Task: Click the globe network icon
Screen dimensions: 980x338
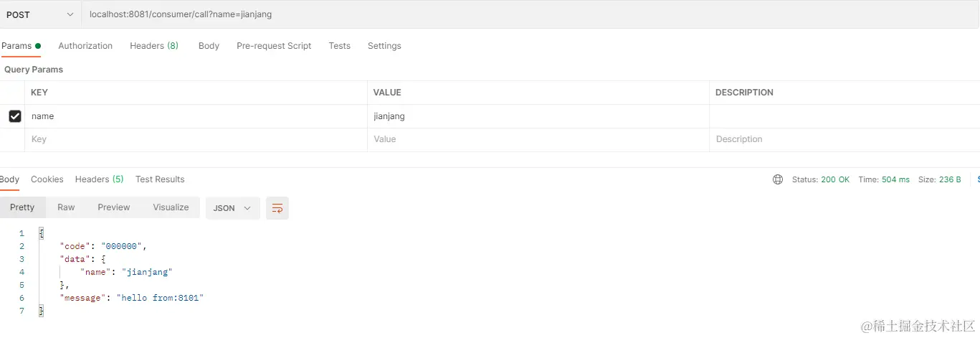Action: pos(778,179)
